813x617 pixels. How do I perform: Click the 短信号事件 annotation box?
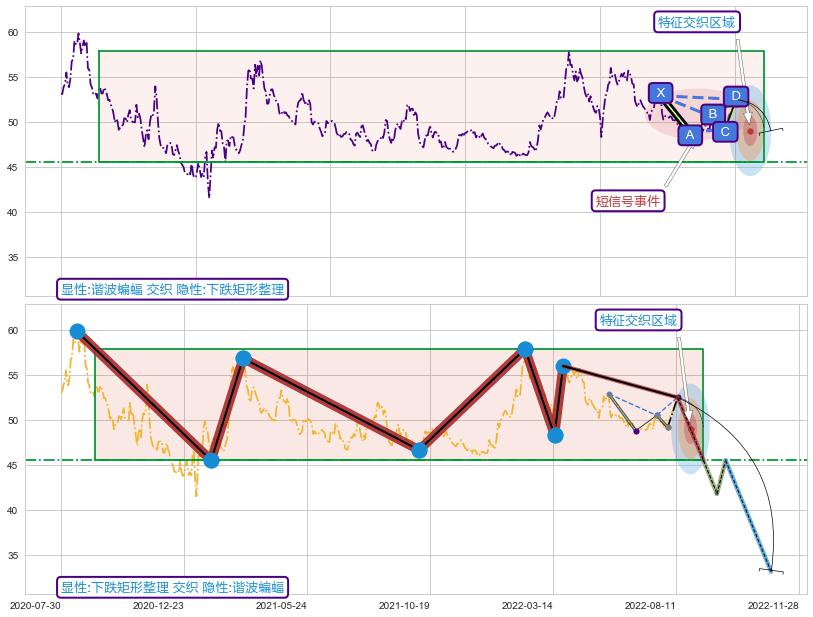tap(629, 201)
